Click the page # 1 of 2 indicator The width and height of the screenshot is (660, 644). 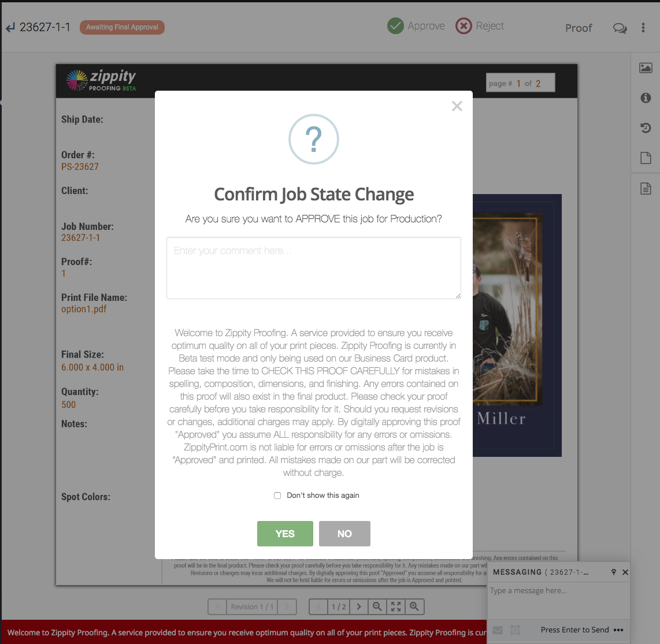point(520,83)
